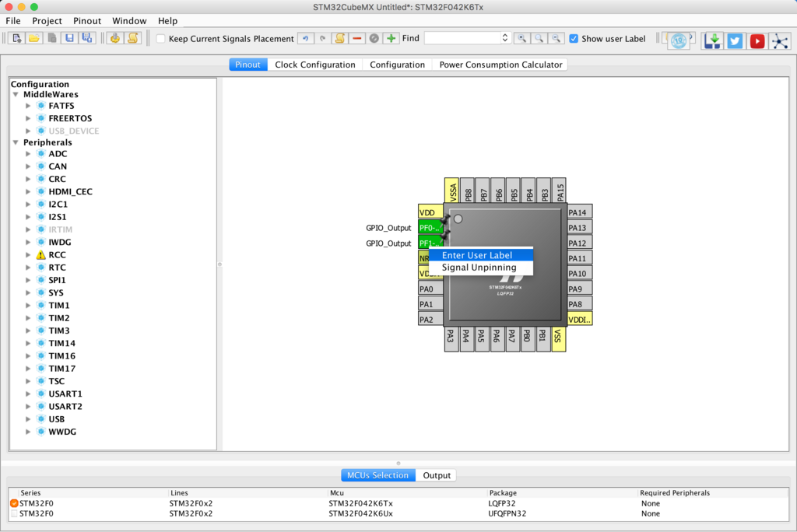This screenshot has width=797, height=532.
Task: Open the Twitter social icon
Action: tap(734, 40)
